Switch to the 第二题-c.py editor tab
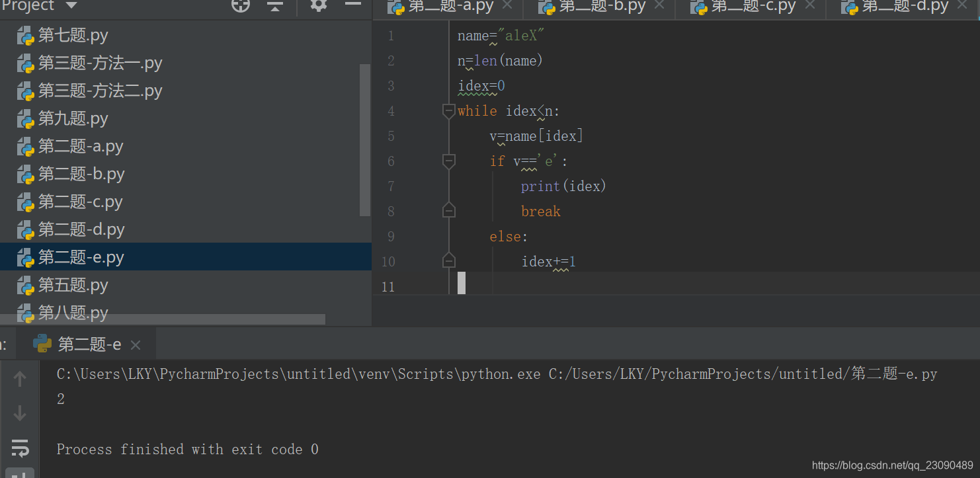Screen dimensions: 980x478 pyautogui.click(x=743, y=7)
